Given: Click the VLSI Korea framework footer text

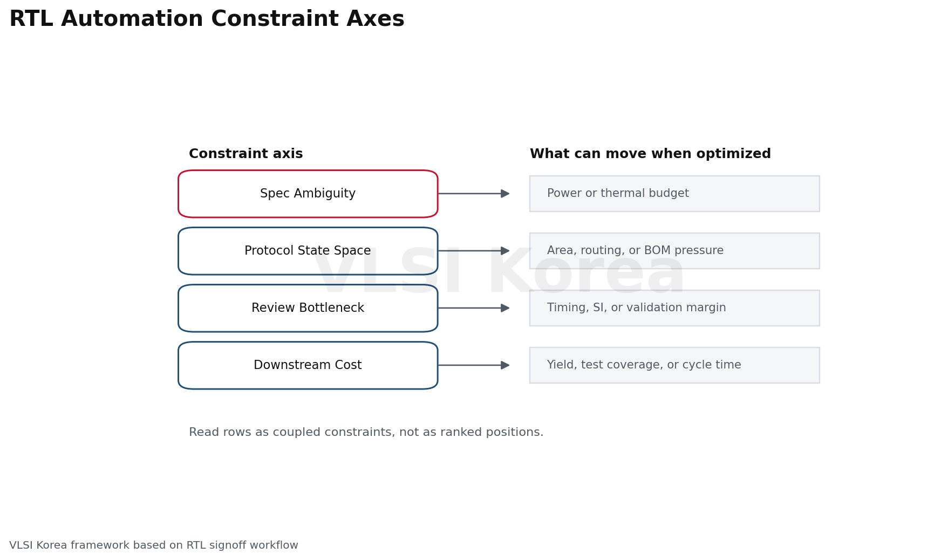Looking at the screenshot, I should point(154,545).
